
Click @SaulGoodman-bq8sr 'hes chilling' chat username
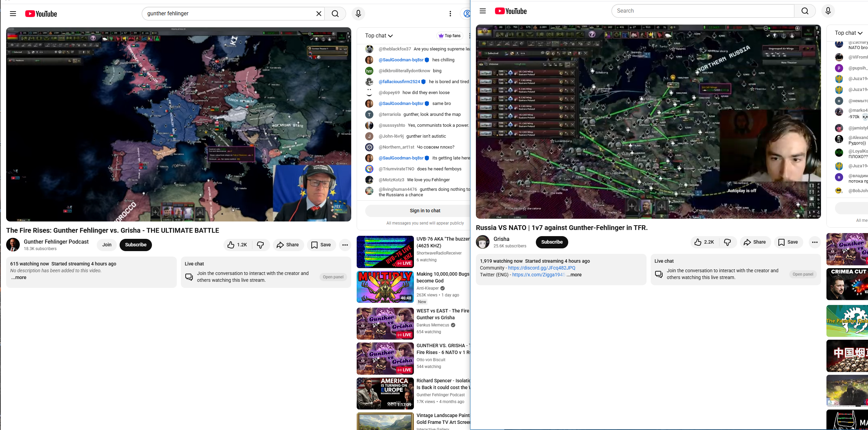tap(401, 60)
